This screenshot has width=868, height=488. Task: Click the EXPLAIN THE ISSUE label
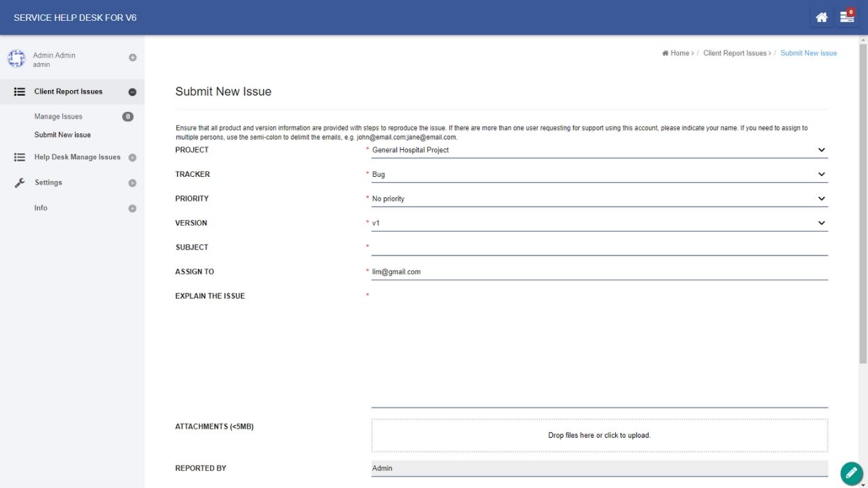pyautogui.click(x=210, y=296)
